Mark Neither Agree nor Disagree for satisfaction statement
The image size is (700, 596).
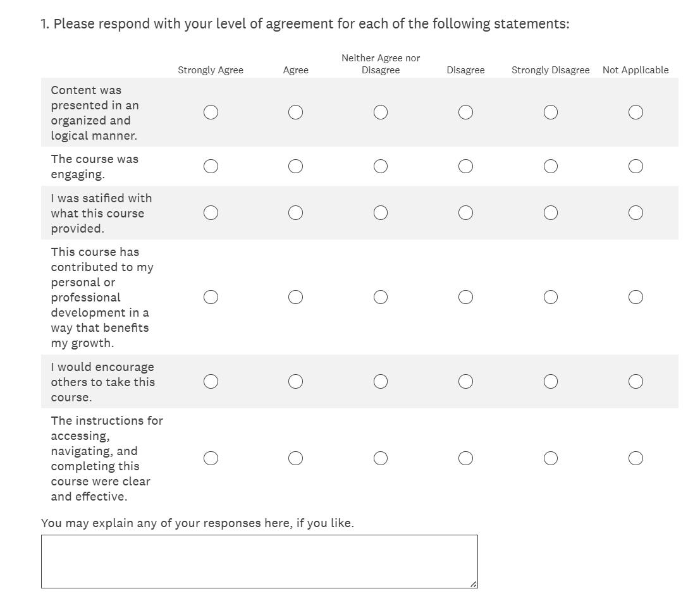coord(381,213)
